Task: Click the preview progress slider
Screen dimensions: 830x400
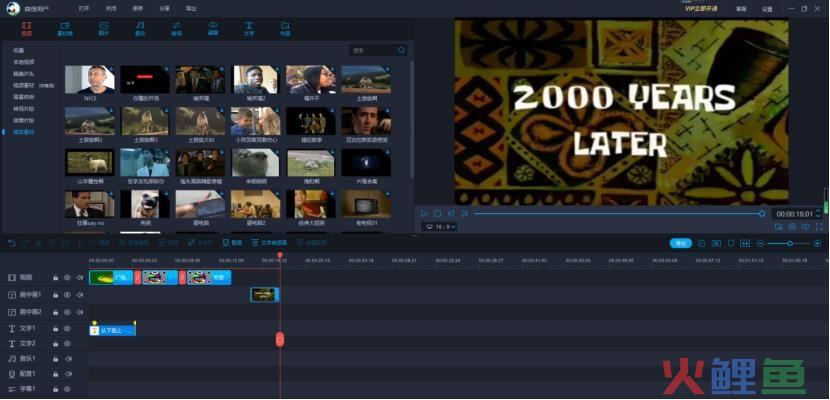Action: pos(619,214)
